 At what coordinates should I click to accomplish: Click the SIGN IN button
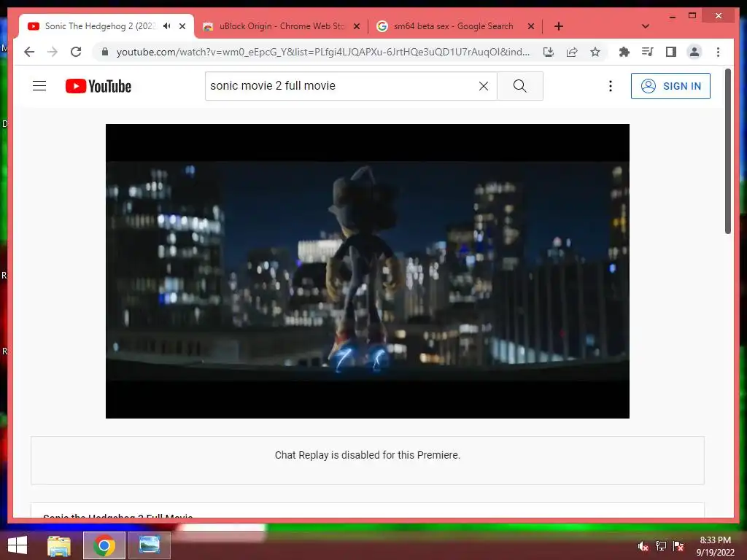point(670,86)
